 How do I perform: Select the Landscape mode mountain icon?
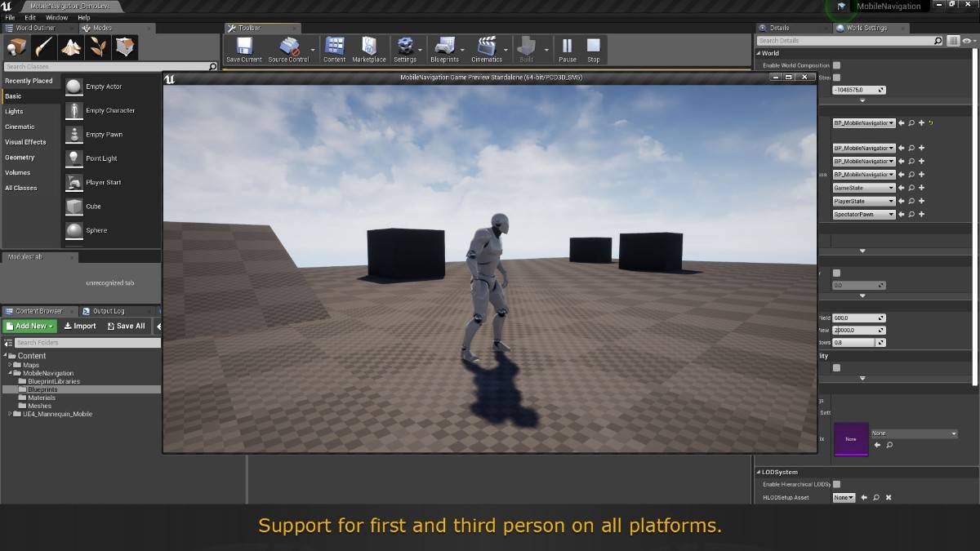pyautogui.click(x=71, y=47)
